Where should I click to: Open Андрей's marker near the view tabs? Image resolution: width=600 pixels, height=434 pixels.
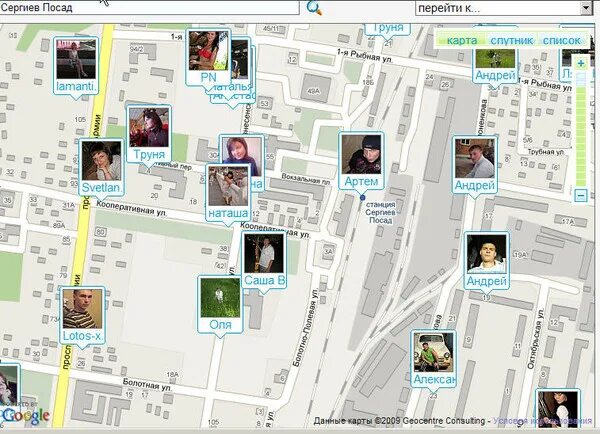[495, 65]
